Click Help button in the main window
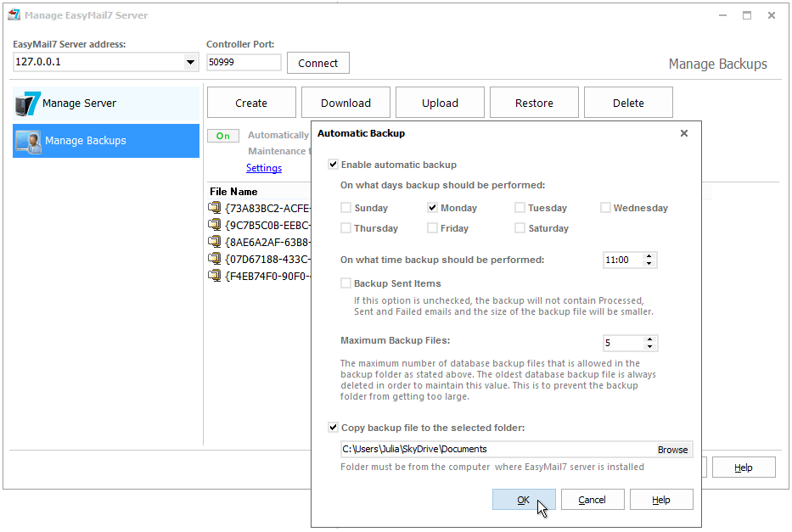This screenshot has width=792, height=532. point(744,468)
